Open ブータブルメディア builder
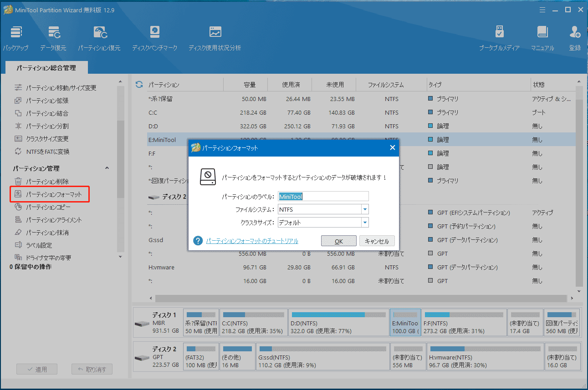 [499, 38]
